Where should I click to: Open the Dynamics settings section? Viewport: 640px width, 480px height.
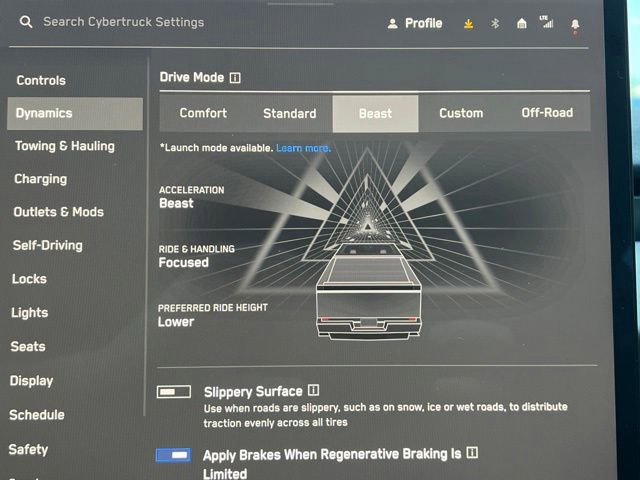click(75, 113)
